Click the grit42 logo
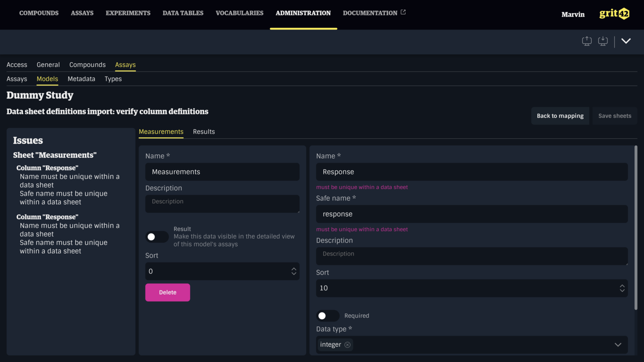This screenshot has height=362, width=644. click(x=614, y=14)
